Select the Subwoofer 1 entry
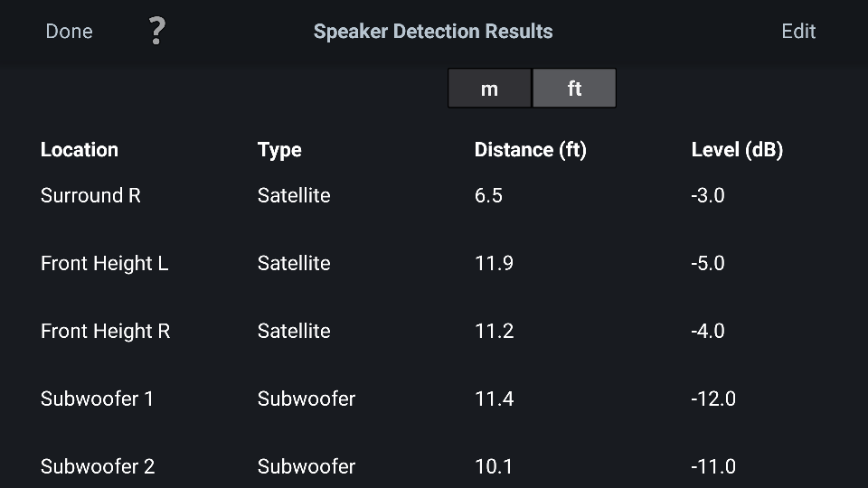 click(x=97, y=399)
